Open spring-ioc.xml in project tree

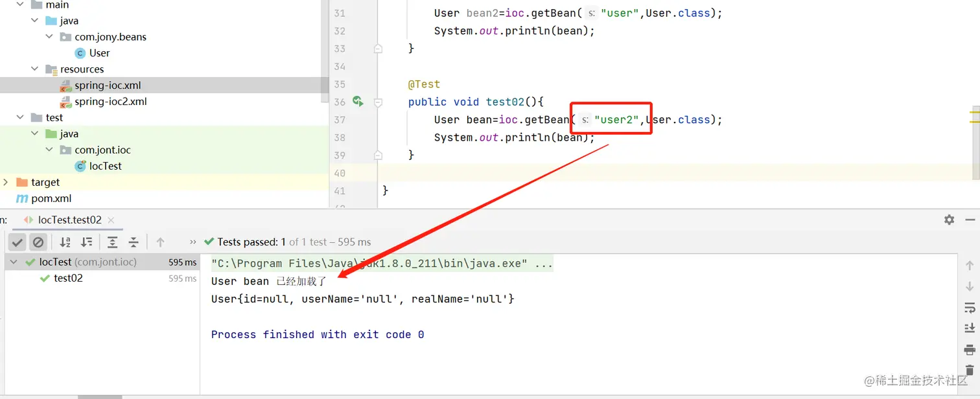click(x=108, y=85)
